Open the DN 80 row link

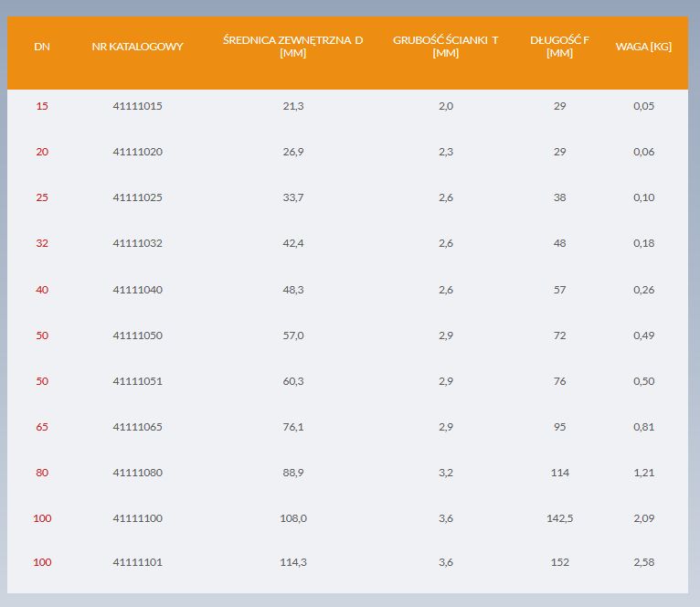(42, 473)
